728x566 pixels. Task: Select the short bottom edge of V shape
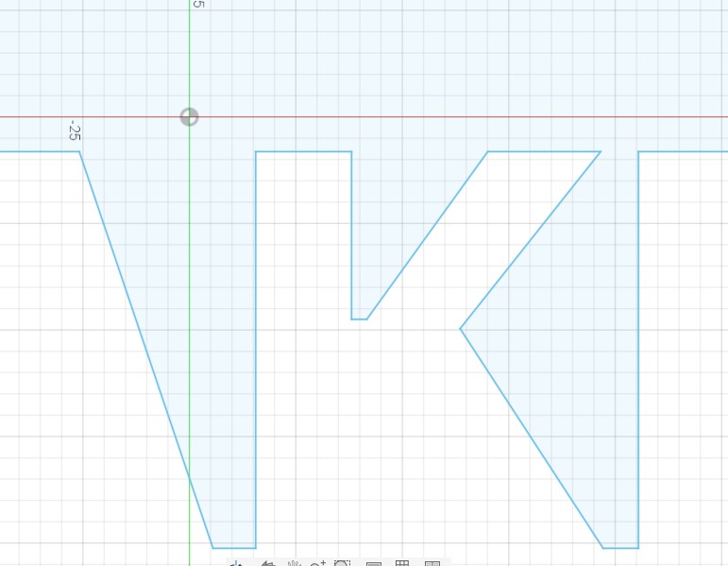[234, 547]
